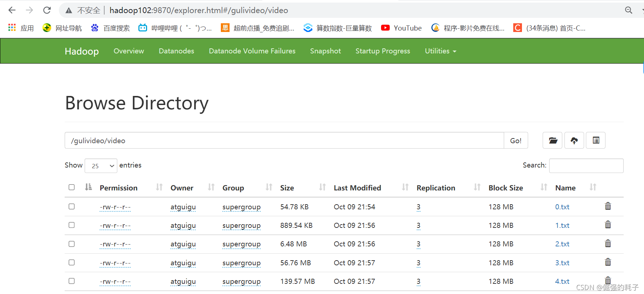Toggle the select-all header checkbox
Screen dimensions: 644x294
(72, 187)
